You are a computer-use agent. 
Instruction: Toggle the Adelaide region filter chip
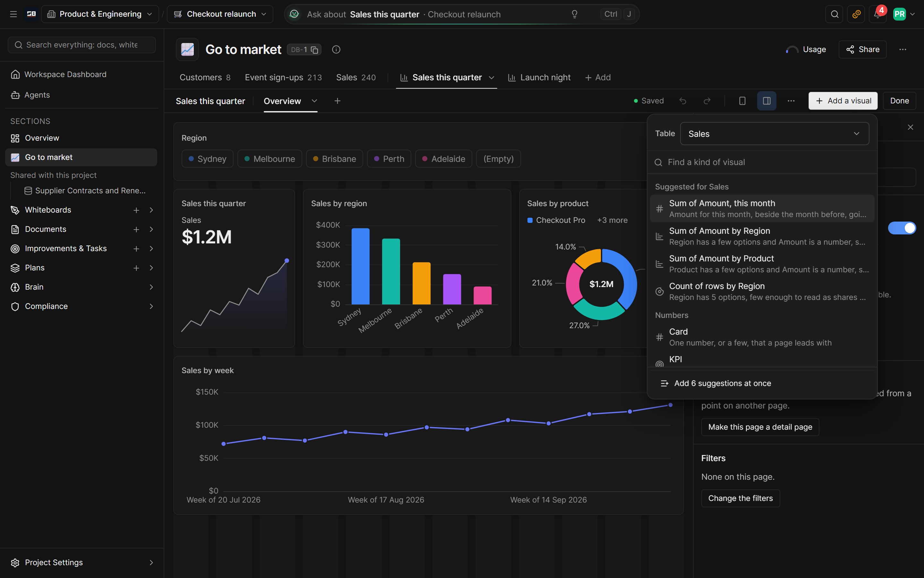[x=444, y=159]
